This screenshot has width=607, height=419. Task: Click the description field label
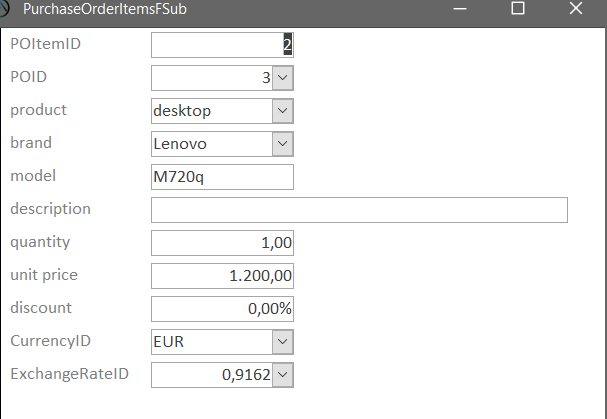point(50,209)
